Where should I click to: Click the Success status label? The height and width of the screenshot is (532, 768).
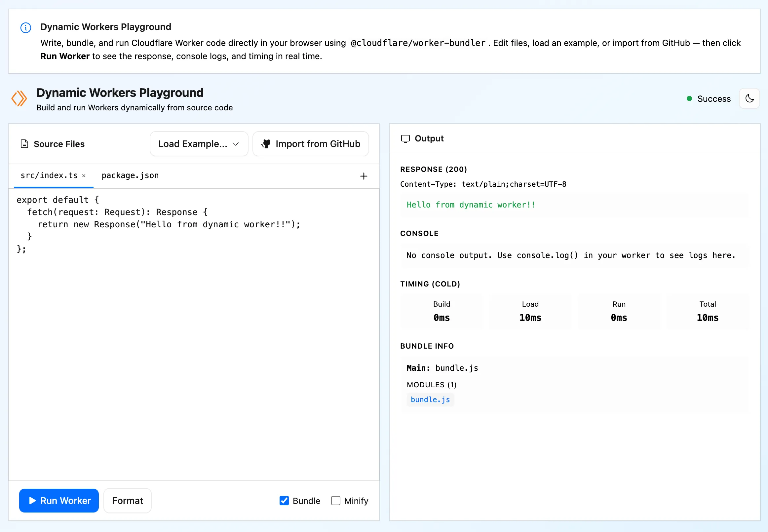click(714, 99)
